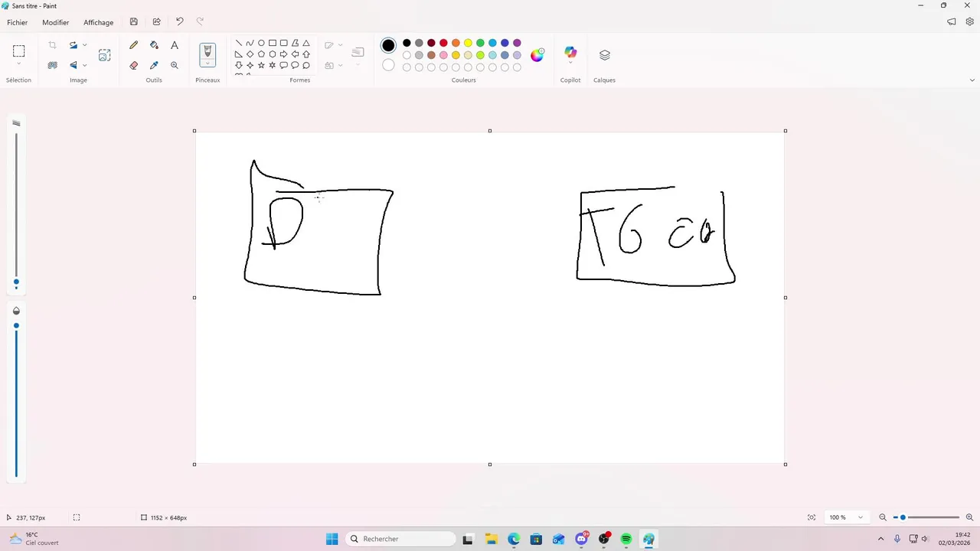Viewport: 980px width, 551px height.
Task: Expand the Flip dropdown arrow
Action: click(x=84, y=65)
